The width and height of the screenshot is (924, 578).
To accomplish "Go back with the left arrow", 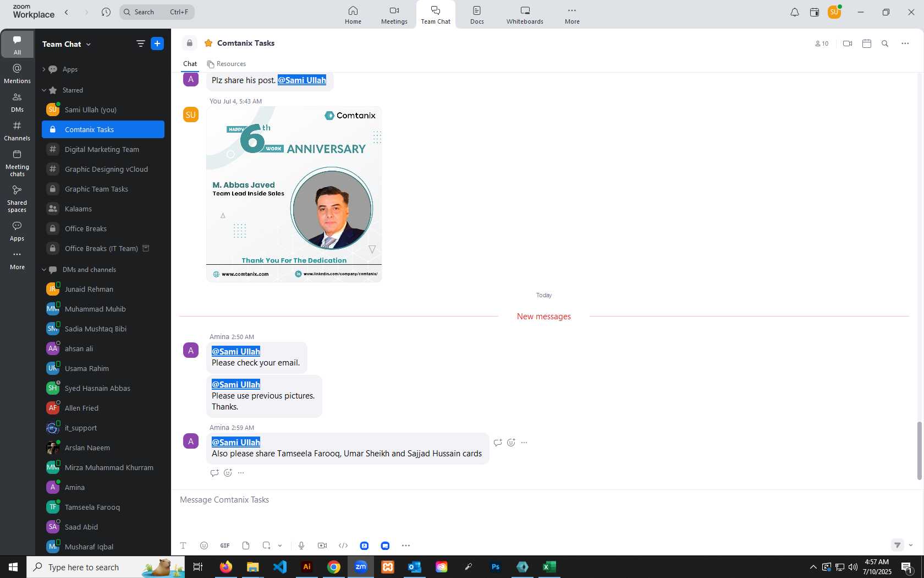I will click(67, 12).
